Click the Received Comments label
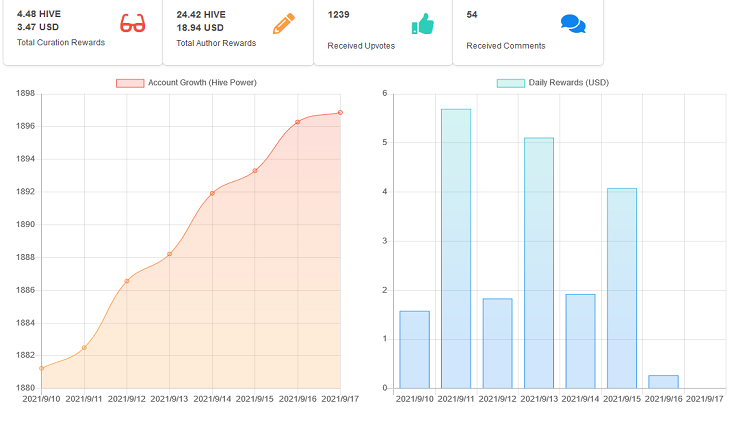This screenshot has width=749, height=424. pos(506,46)
